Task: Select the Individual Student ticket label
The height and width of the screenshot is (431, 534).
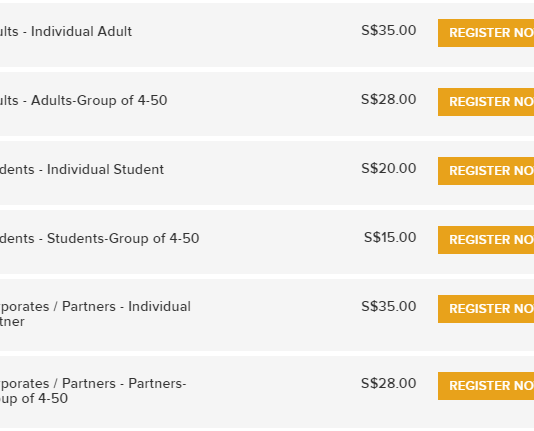Action: tap(82, 170)
